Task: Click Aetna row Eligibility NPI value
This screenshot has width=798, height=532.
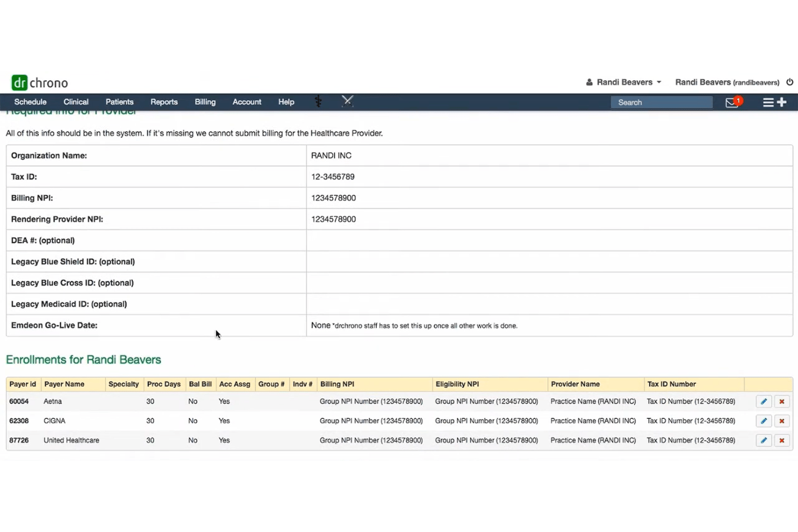Action: [x=487, y=402]
